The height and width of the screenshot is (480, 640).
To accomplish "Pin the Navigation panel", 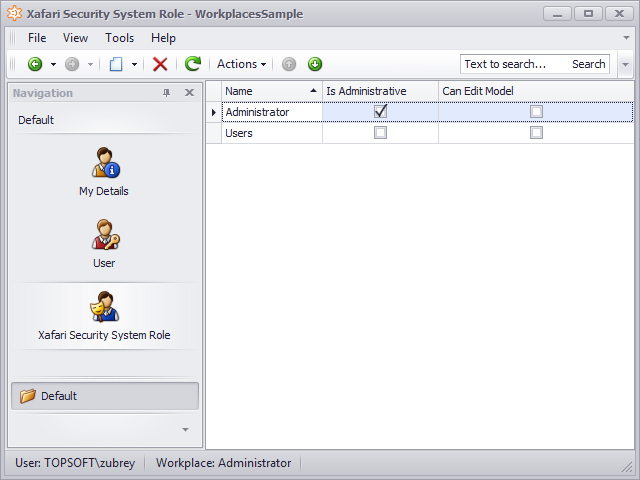I will pos(167,93).
